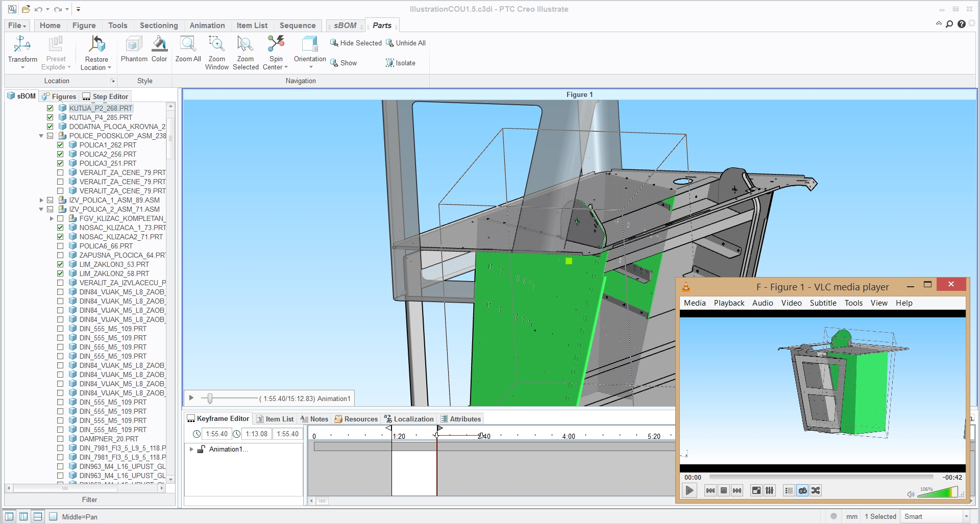Open the Smart selection filter dropdown

point(966,516)
